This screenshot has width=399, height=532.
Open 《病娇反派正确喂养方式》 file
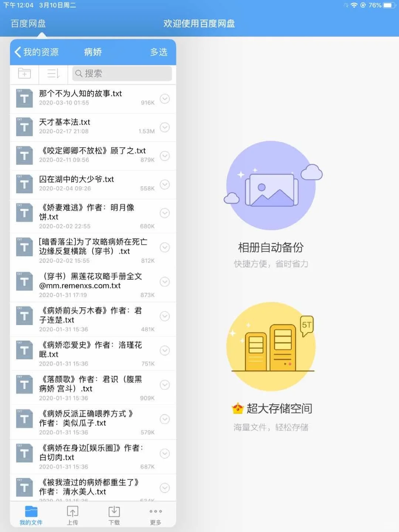[x=93, y=422]
